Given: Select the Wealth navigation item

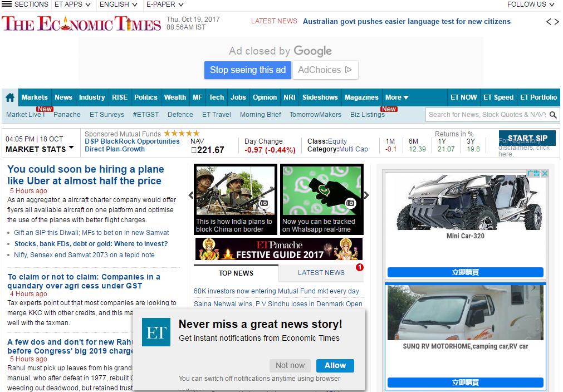Looking at the screenshot, I should 175,97.
